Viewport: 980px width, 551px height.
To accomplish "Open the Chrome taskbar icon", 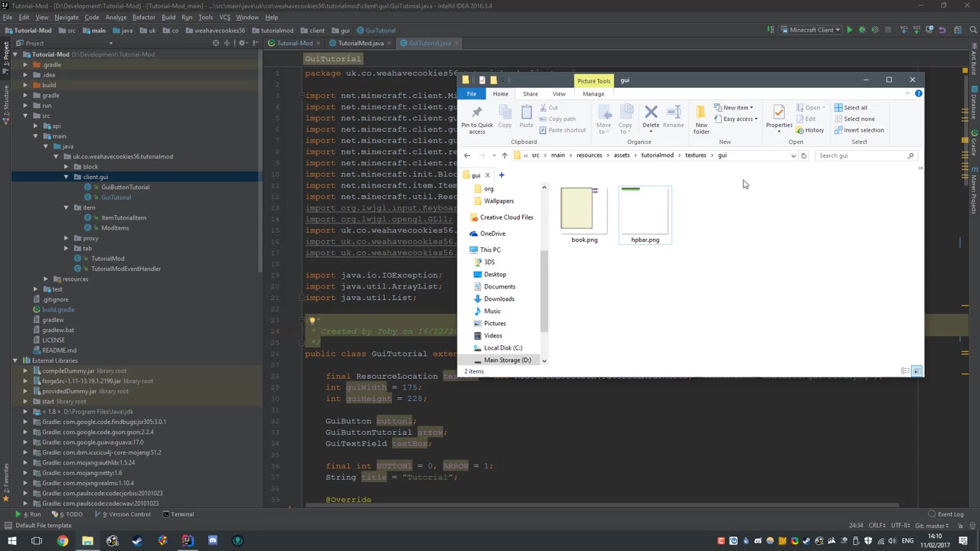I will (63, 541).
